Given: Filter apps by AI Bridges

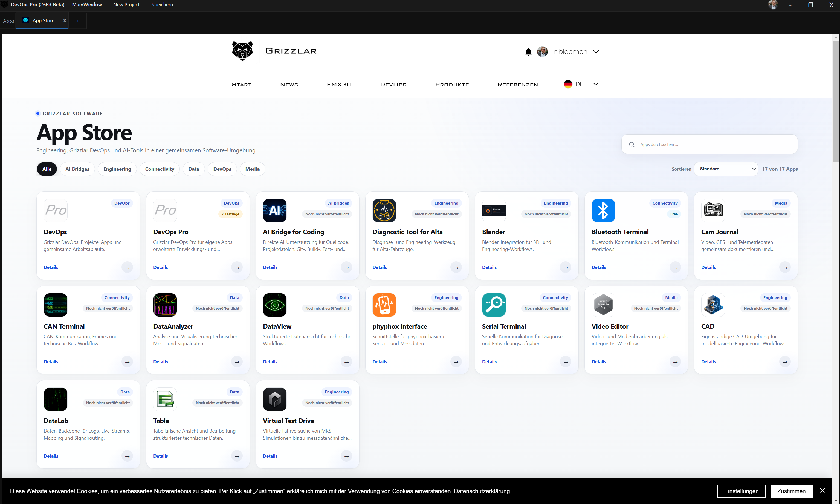Looking at the screenshot, I should click(77, 169).
